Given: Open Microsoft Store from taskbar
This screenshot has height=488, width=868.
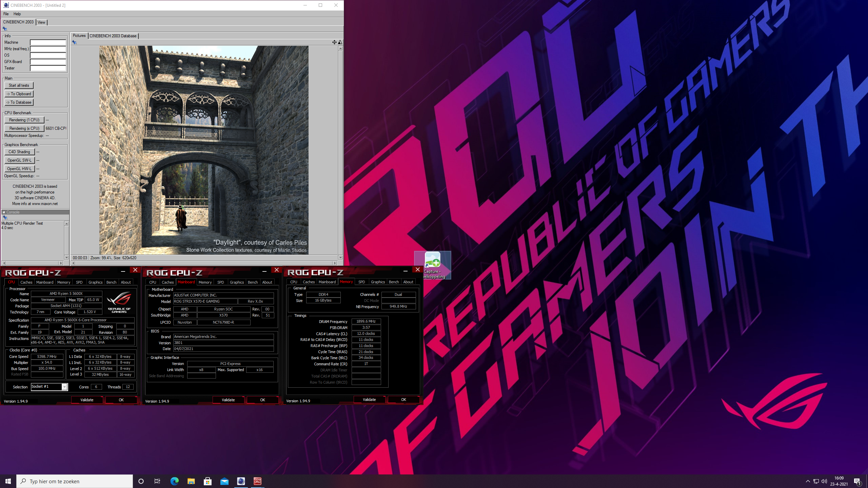Looking at the screenshot, I should click(208, 481).
